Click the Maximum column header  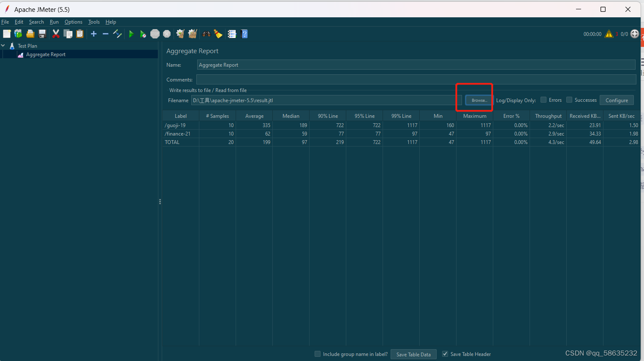[475, 116]
